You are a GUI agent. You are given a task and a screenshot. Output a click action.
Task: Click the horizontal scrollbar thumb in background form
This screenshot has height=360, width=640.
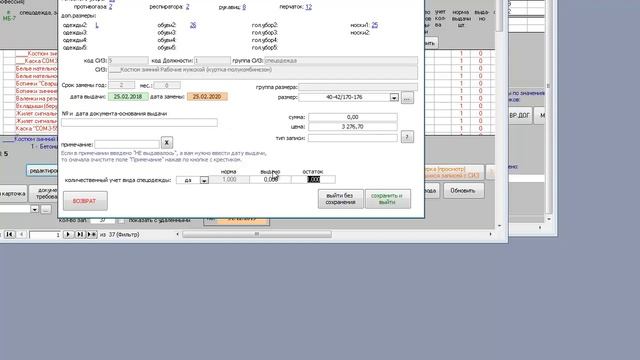257,234
